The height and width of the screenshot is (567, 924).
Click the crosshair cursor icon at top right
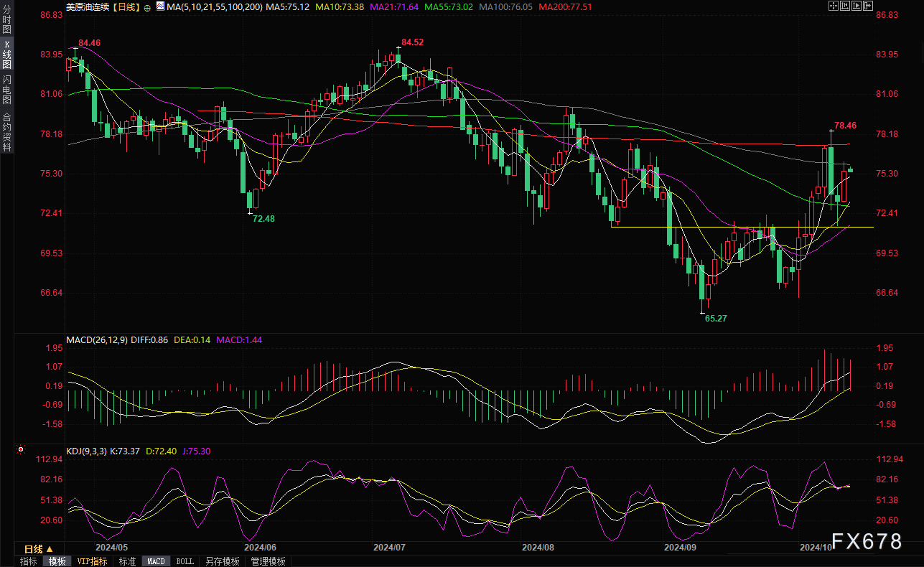click(x=833, y=6)
